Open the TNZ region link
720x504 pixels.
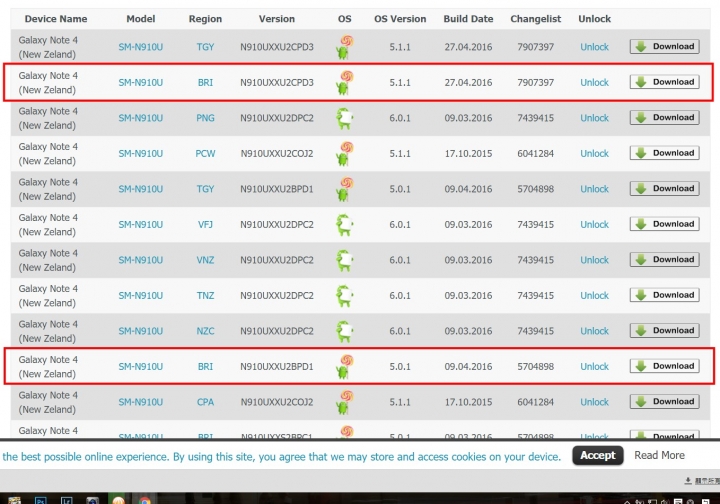(x=205, y=296)
